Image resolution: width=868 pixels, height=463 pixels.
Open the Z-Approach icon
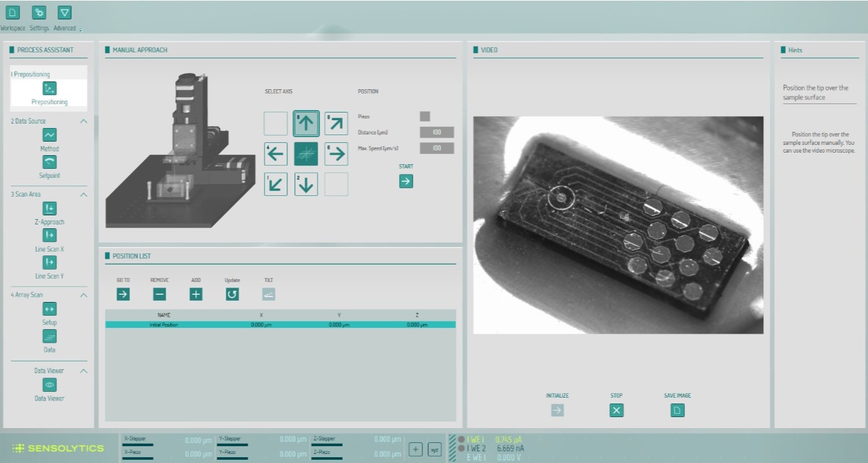coord(49,208)
